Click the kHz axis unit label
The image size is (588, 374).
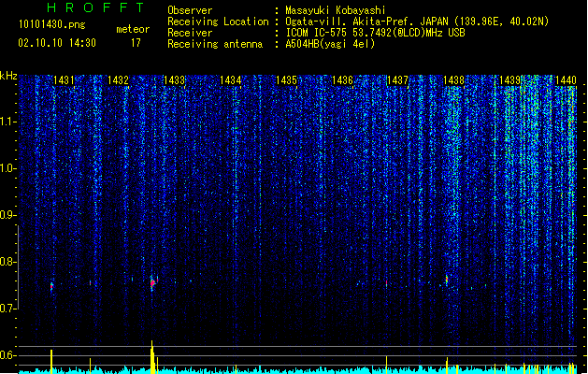8,76
